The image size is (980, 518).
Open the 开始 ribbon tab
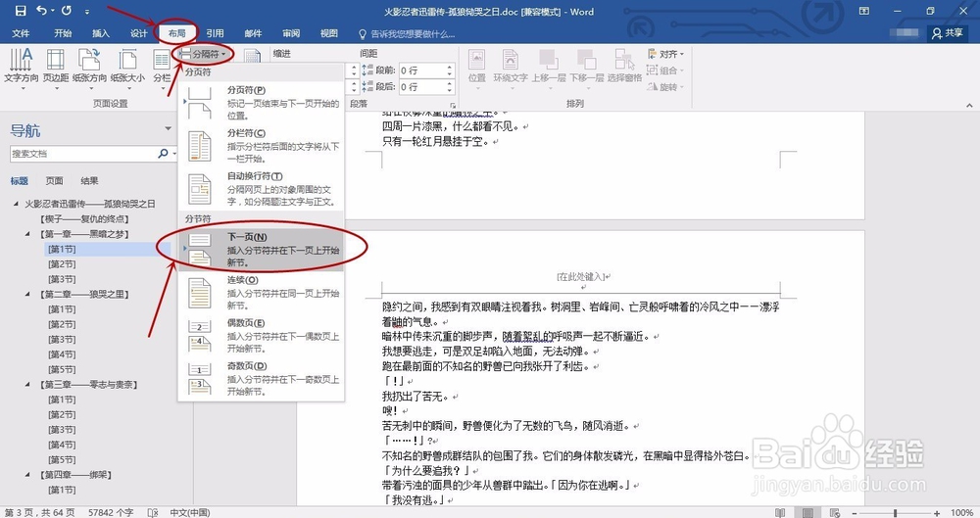pyautogui.click(x=63, y=33)
